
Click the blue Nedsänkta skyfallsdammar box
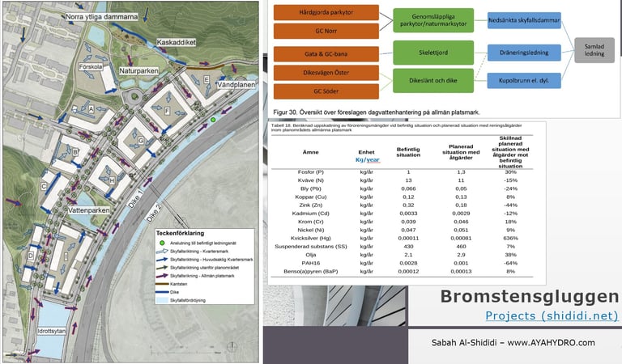coord(524,20)
